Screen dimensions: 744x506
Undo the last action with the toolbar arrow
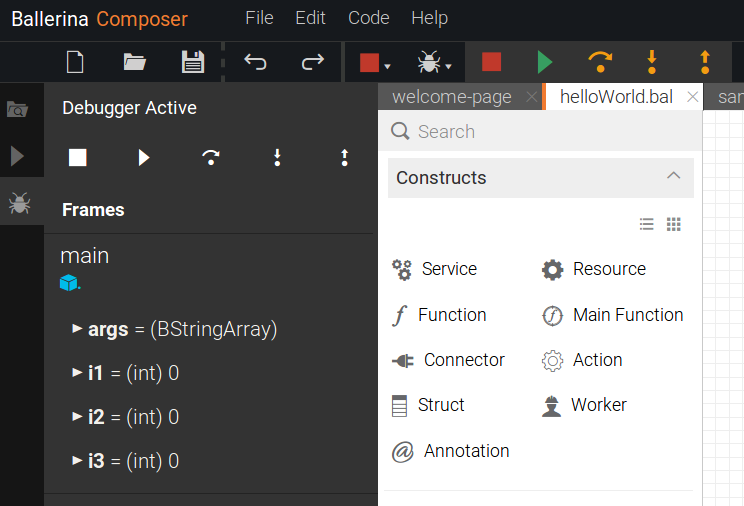pos(255,62)
